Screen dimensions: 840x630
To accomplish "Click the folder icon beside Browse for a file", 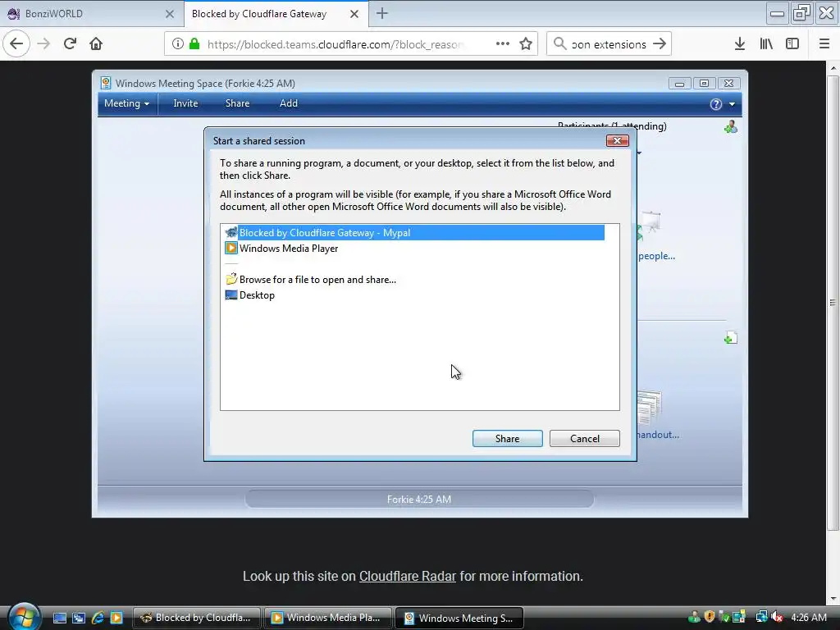I will click(231, 279).
